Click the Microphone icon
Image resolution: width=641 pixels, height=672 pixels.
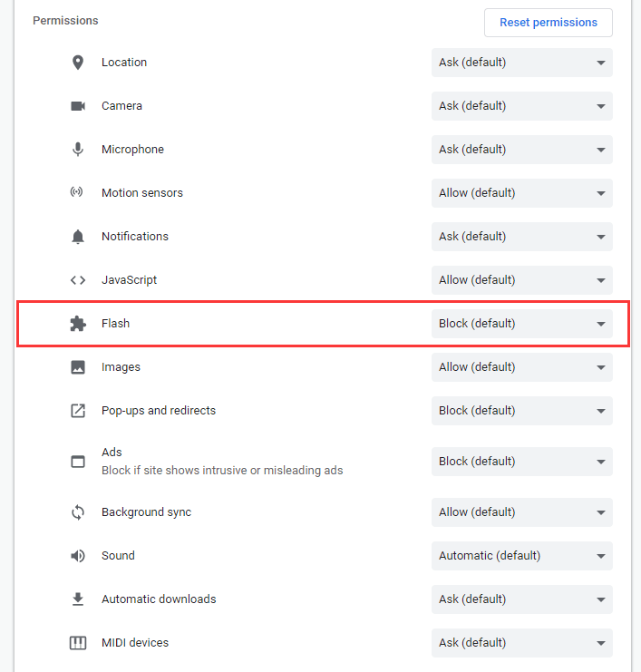coord(78,149)
